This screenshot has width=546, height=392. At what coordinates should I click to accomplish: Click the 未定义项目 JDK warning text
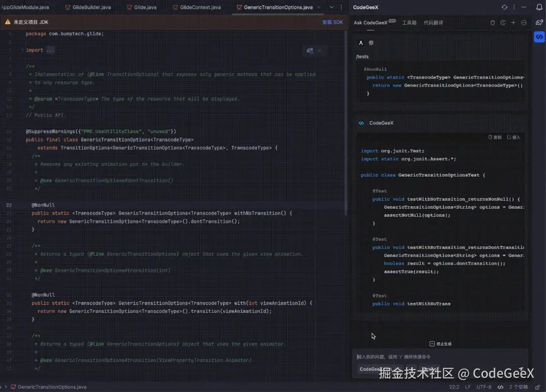(x=31, y=22)
